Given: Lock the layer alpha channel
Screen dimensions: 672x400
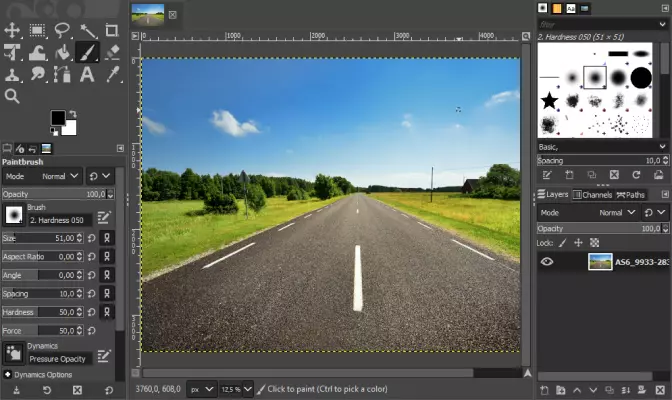Looking at the screenshot, I should click(594, 243).
